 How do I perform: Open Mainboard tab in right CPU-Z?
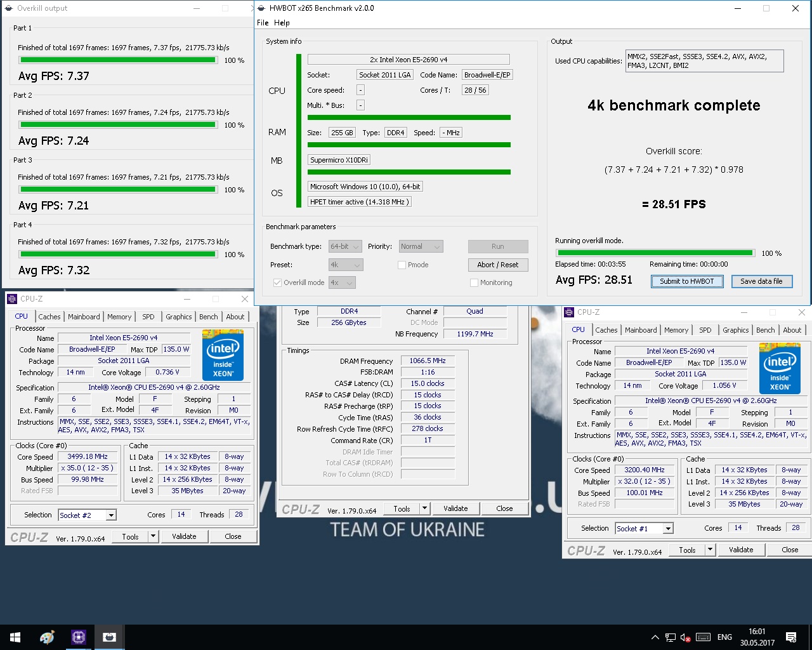[641, 330]
